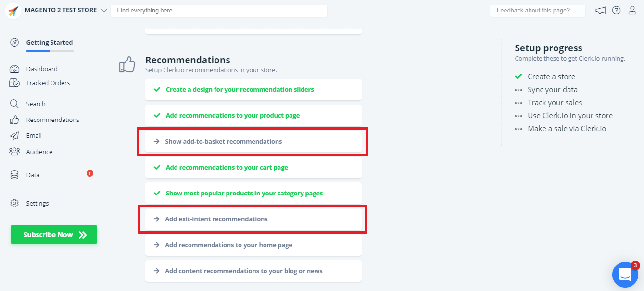The height and width of the screenshot is (291, 644).
Task: Open the user account profile icon
Action: [632, 11]
